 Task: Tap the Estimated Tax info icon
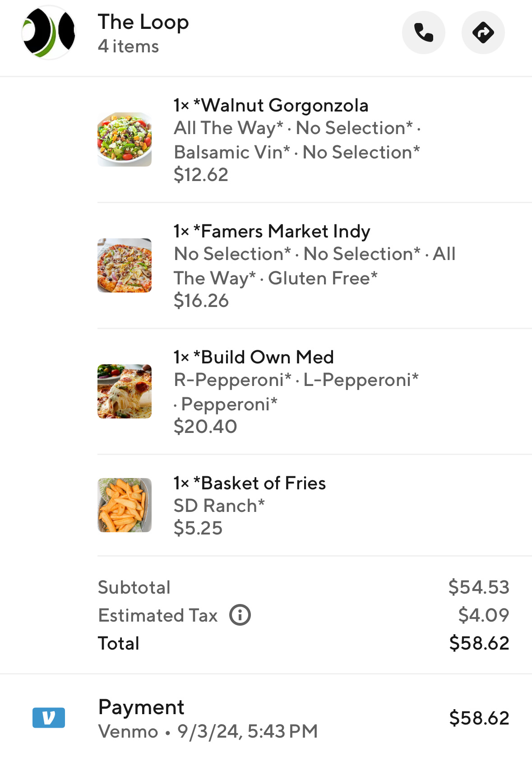240,615
